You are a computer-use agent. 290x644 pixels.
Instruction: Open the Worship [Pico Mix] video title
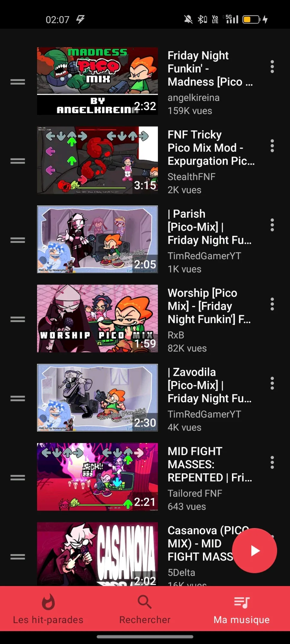209,306
